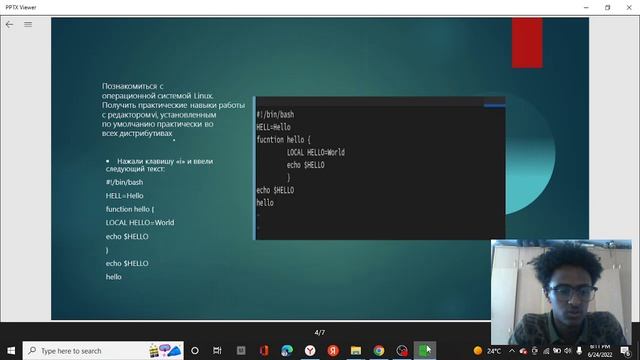640x360 pixels.
Task: Open the clock showing 6/24/2022
Action: coord(600,351)
